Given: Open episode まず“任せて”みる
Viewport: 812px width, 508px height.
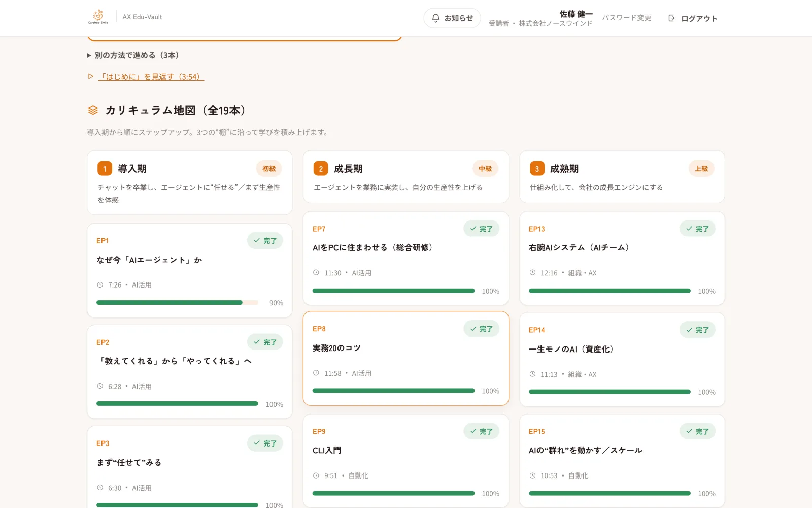Looking at the screenshot, I should (190, 467).
